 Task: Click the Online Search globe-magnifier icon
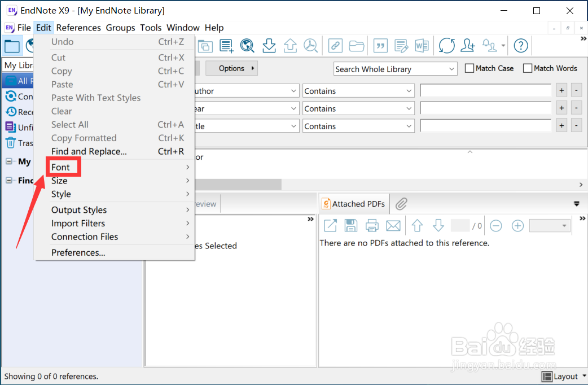tap(247, 46)
